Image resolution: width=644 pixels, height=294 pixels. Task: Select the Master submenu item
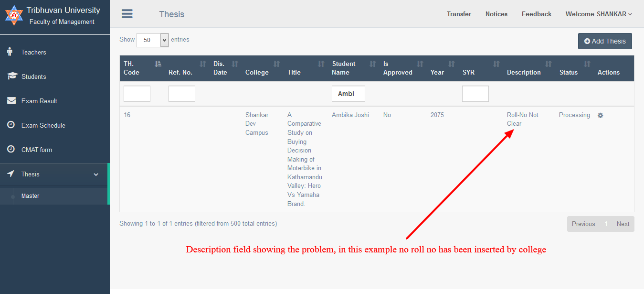click(x=31, y=196)
